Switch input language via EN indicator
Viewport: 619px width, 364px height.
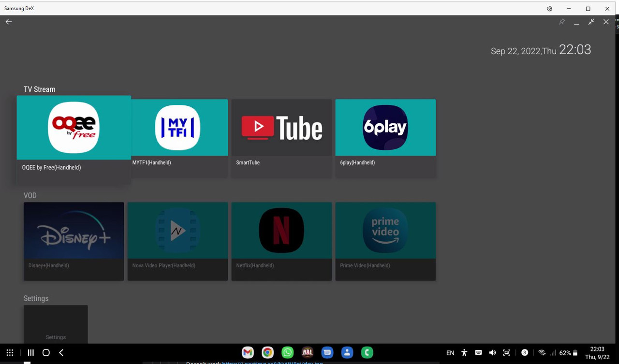coord(450,353)
